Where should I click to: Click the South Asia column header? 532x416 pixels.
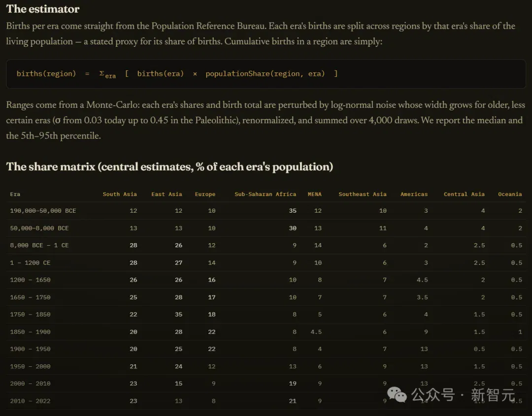tap(120, 194)
